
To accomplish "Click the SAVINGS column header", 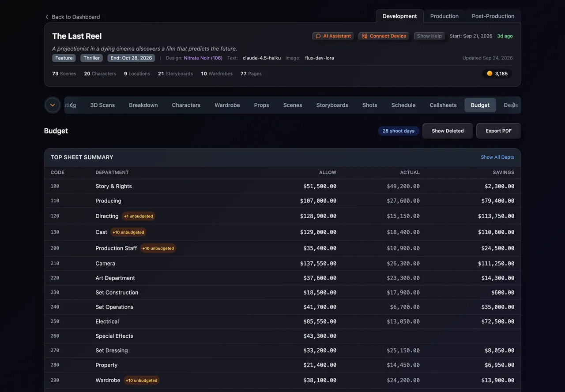I will point(503,172).
